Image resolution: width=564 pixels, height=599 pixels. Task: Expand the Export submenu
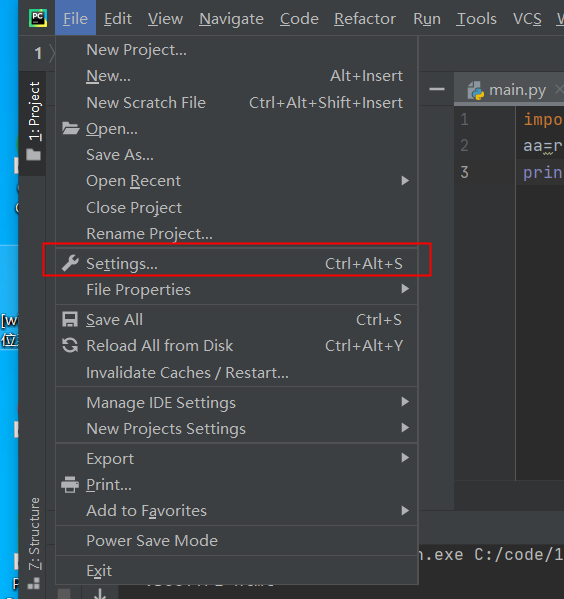[x=237, y=458]
